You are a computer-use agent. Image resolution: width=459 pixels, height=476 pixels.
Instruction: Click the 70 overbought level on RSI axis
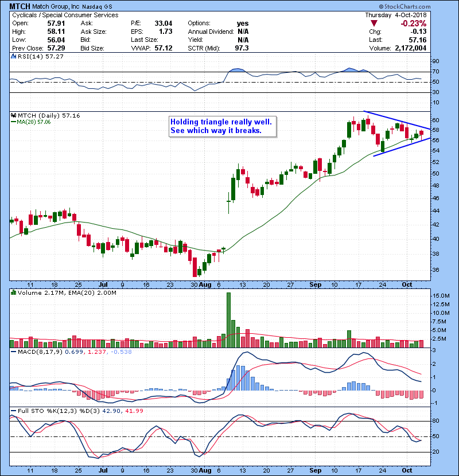coord(435,72)
